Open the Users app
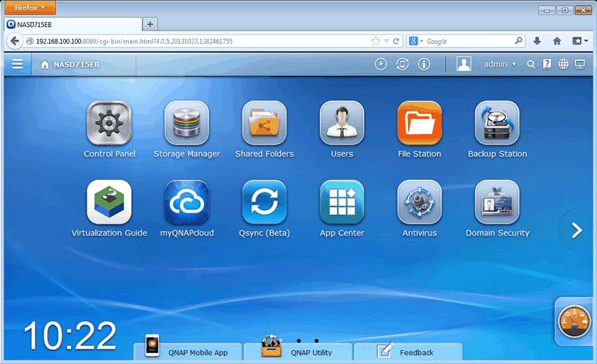 (341, 123)
